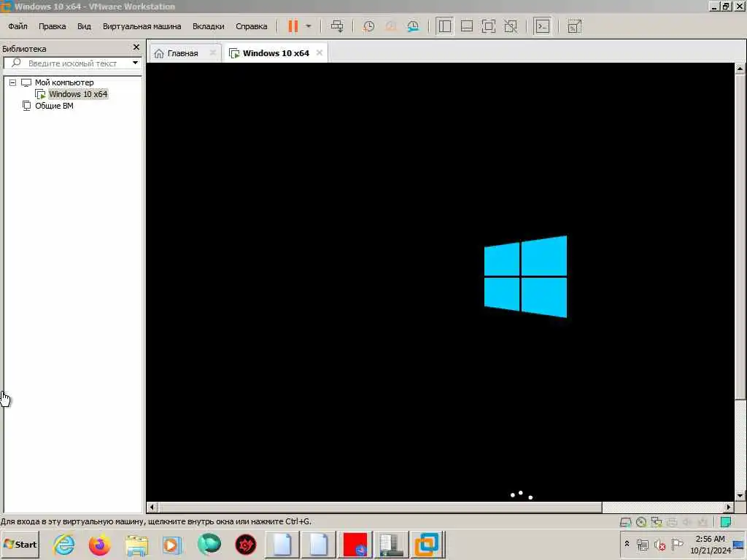Open the server tower taskbar application

pyautogui.click(x=391, y=544)
